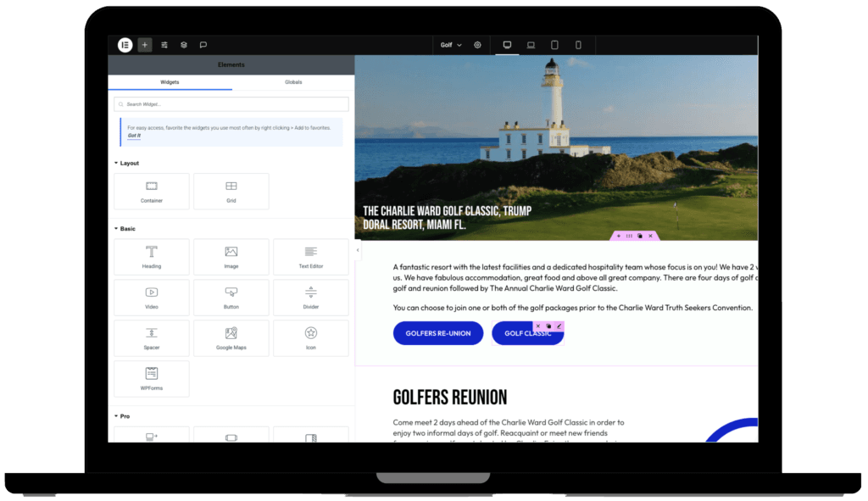The image size is (868, 501).
Task: Select the Heading widget
Action: [x=152, y=257]
